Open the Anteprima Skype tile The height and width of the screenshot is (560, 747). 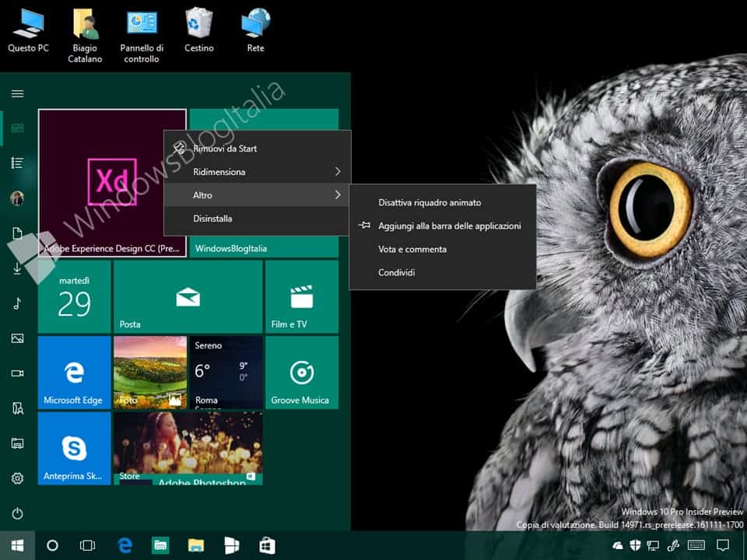(x=75, y=448)
